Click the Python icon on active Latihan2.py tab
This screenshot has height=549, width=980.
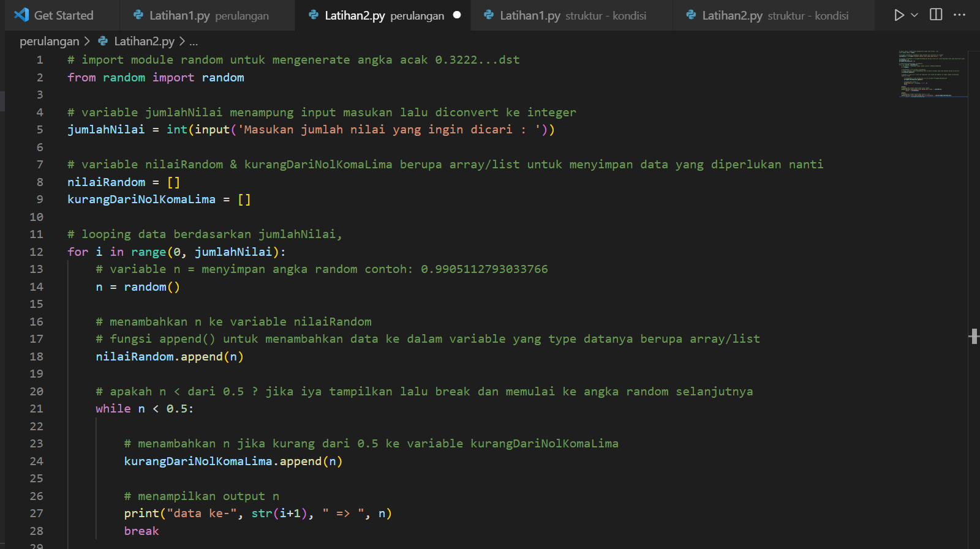pos(314,15)
